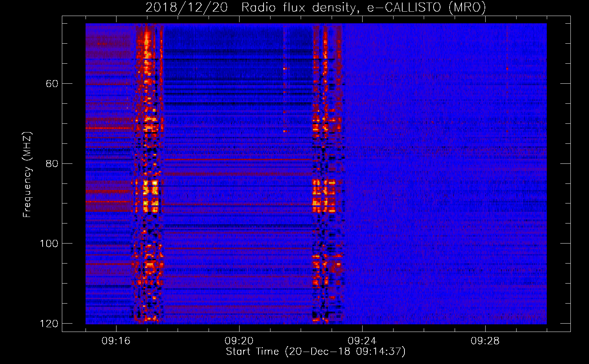This screenshot has width=589, height=364.
Task: Click the 09:20 time tick label
Action: pyautogui.click(x=239, y=341)
